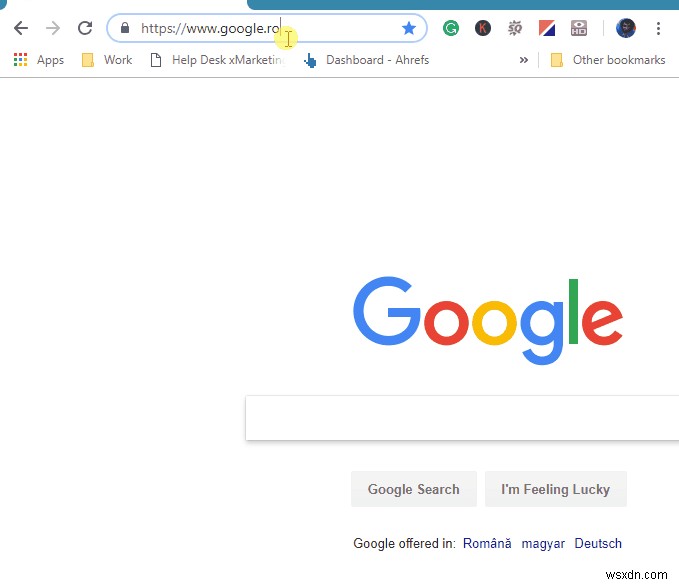Open the Grammarly extension icon
Image resolution: width=679 pixels, height=585 pixels.
(451, 29)
